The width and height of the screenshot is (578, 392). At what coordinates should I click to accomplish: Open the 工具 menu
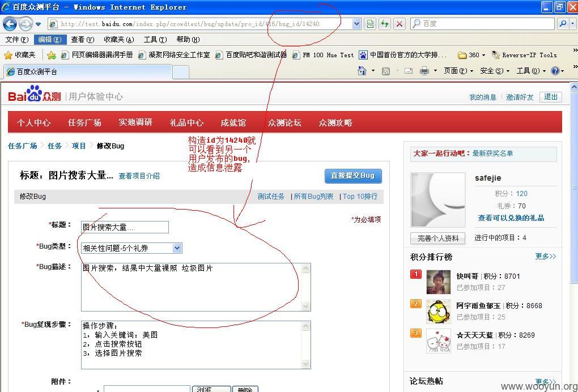click(x=155, y=40)
